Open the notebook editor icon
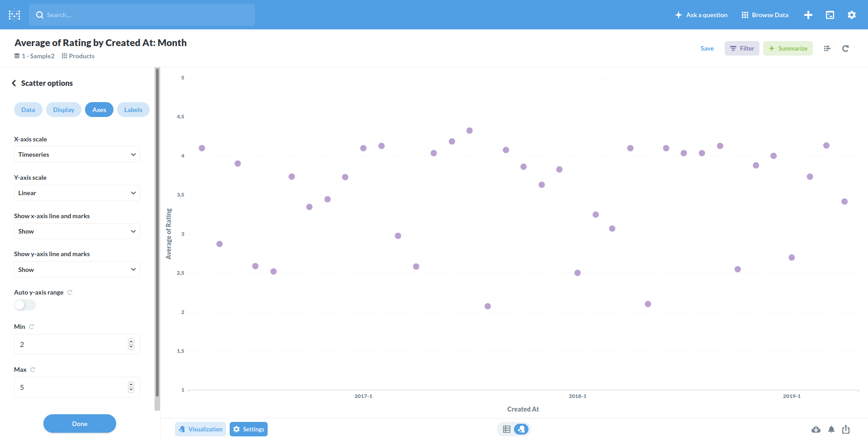This screenshot has width=868, height=440. pos(827,48)
